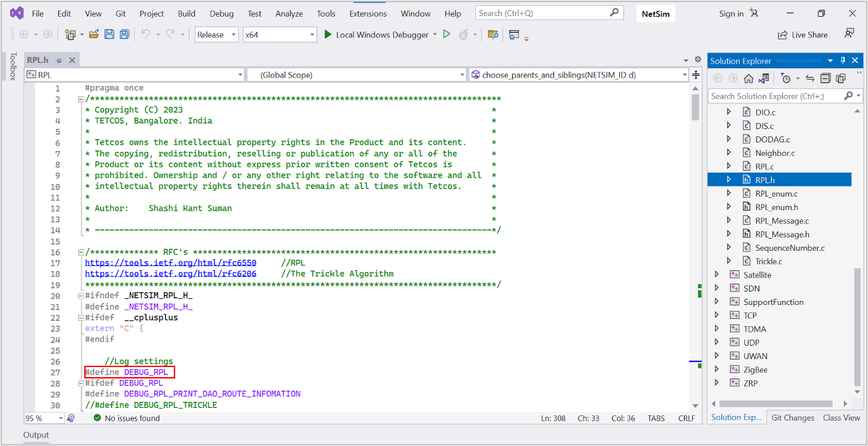Screen dimensions: 868x446
Task: Click the Live Share button
Action: coord(802,35)
